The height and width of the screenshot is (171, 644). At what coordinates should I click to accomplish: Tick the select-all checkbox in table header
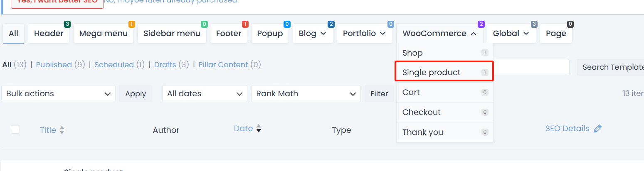click(15, 129)
